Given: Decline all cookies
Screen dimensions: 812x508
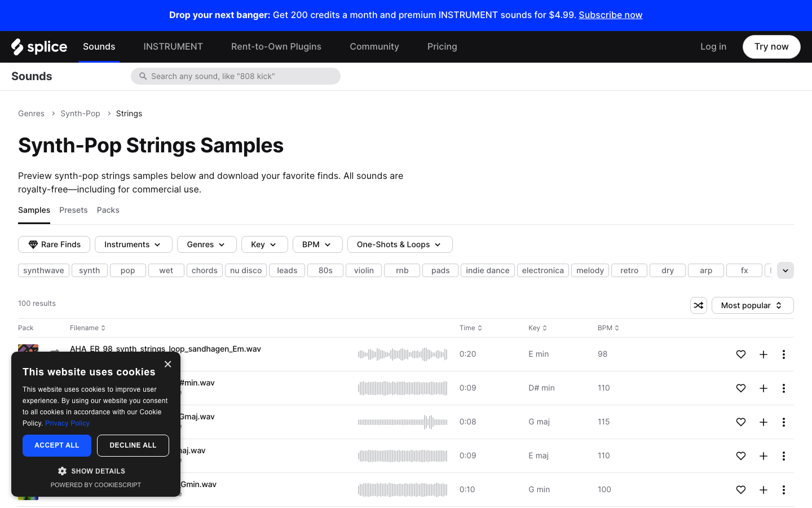Looking at the screenshot, I should pos(133,445).
